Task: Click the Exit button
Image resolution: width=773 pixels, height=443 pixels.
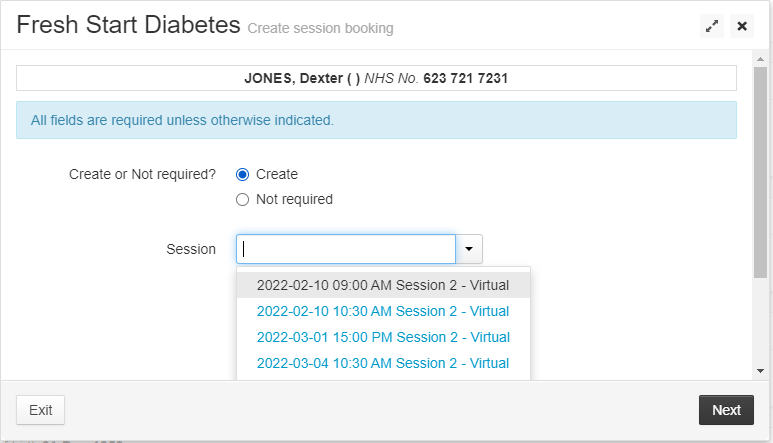Action: point(40,410)
